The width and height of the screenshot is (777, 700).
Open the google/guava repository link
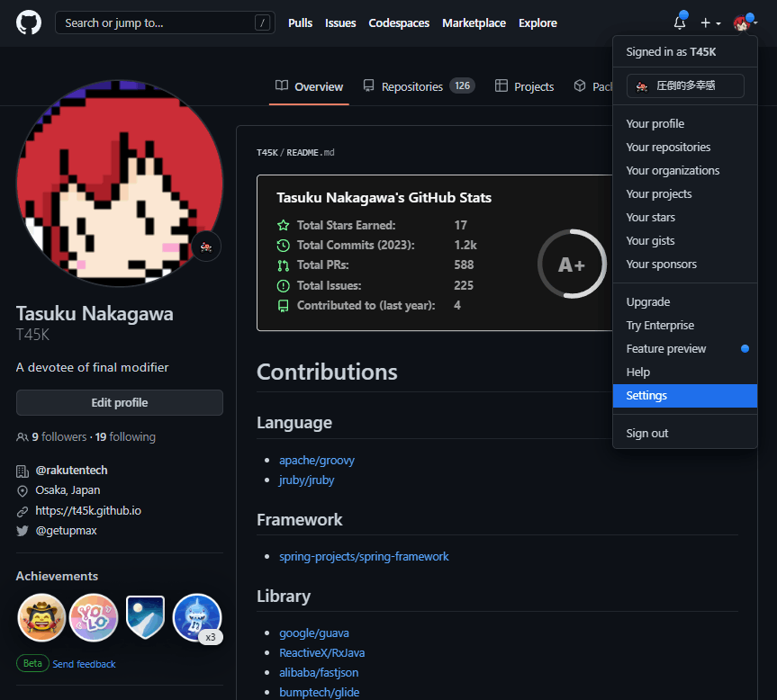[314, 633]
